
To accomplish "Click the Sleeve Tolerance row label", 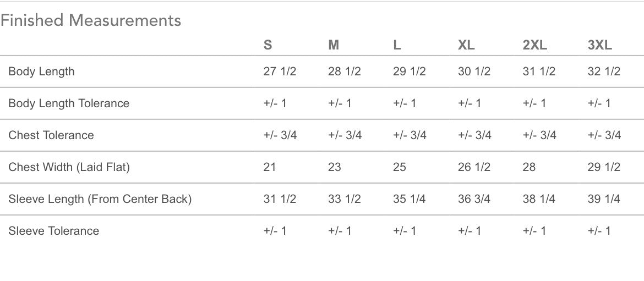I will (x=54, y=231).
